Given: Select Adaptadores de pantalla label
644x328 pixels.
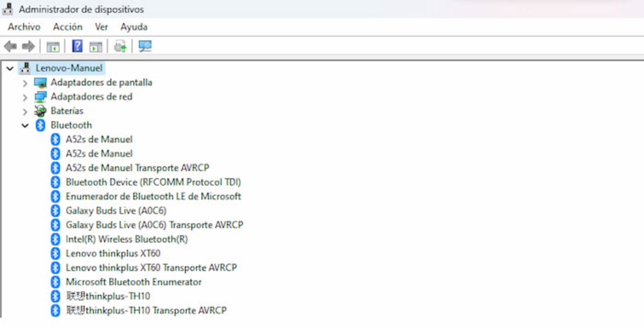Looking at the screenshot, I should pyautogui.click(x=101, y=83).
